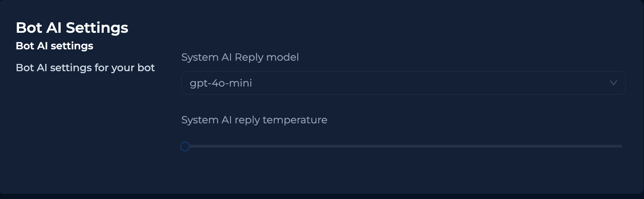Click the "System AI Reply model" label
Viewport: 644px width, 199px height.
pos(240,57)
